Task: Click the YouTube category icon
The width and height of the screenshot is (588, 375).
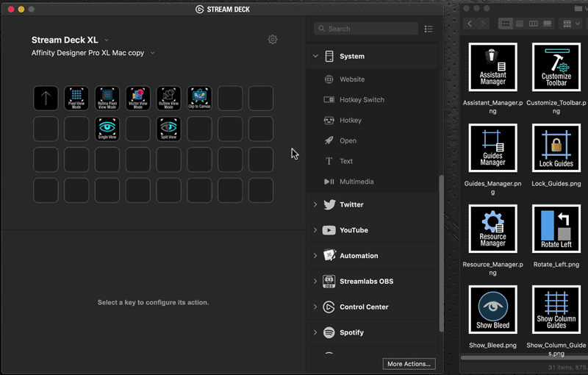Action: (x=329, y=230)
